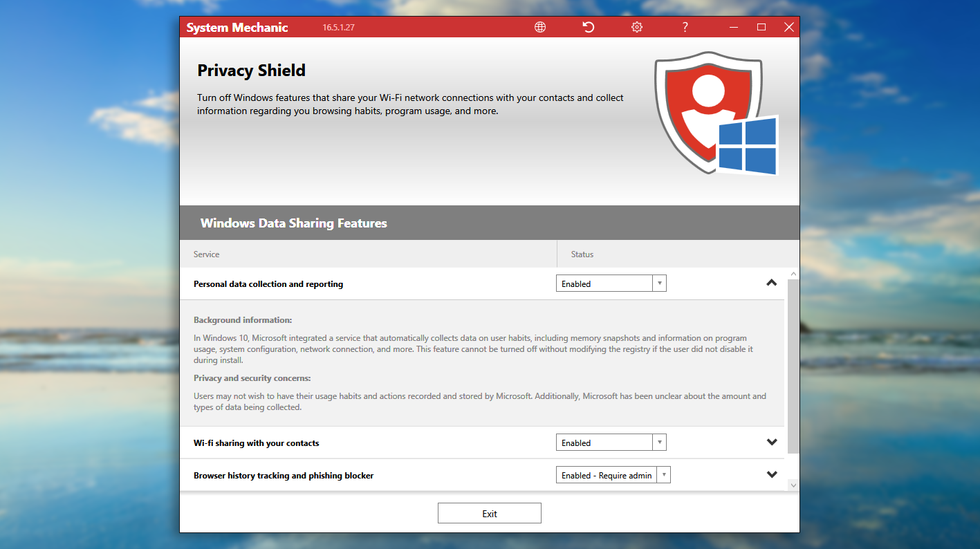Collapse the Personal data collection details
This screenshot has height=549, width=980.
(x=772, y=283)
